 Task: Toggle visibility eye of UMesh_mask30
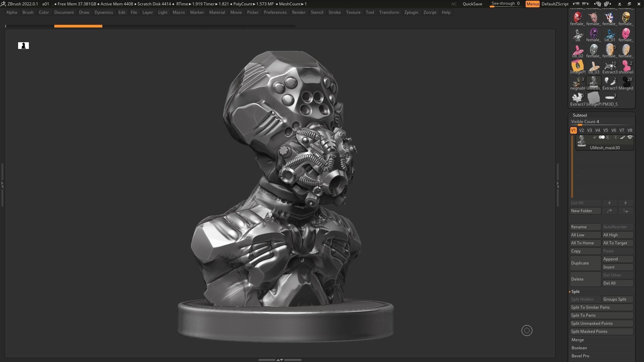630,137
